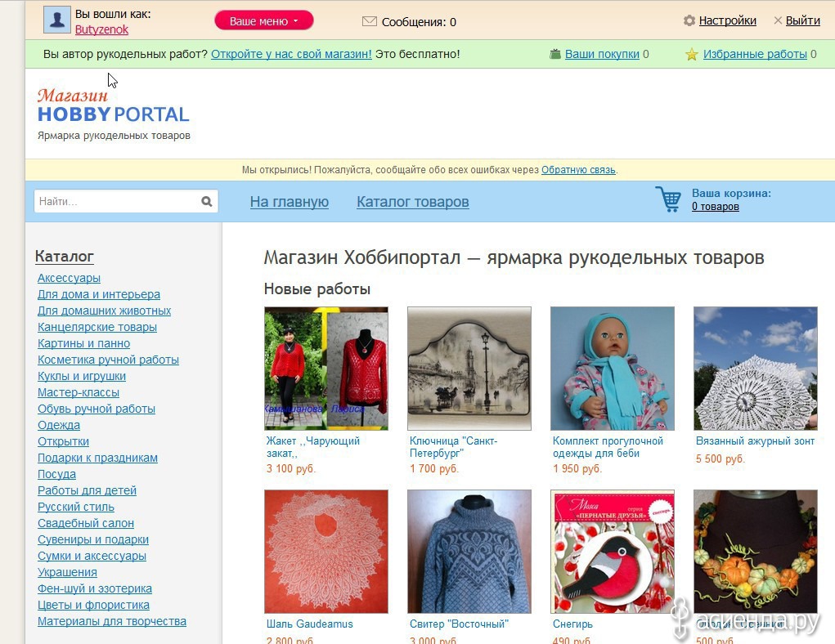Open Украшения category
Viewport: 835px width, 644px height.
pos(67,572)
